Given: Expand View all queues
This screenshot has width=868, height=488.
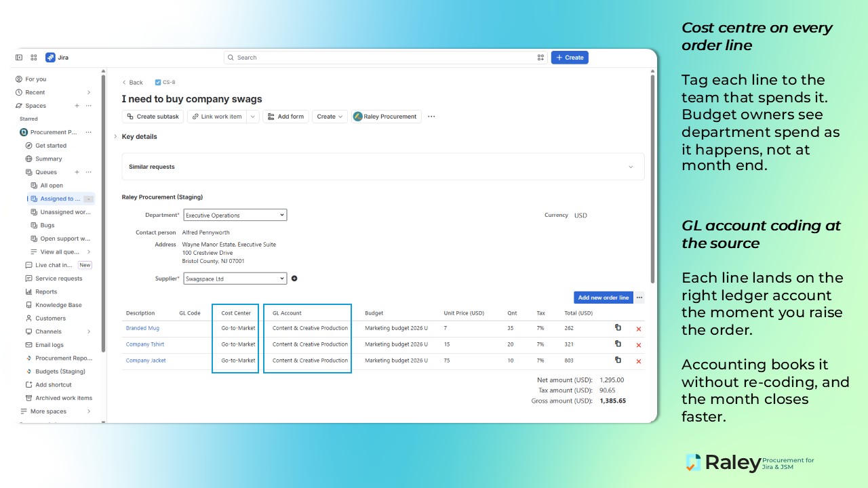Looking at the screenshot, I should (88, 252).
